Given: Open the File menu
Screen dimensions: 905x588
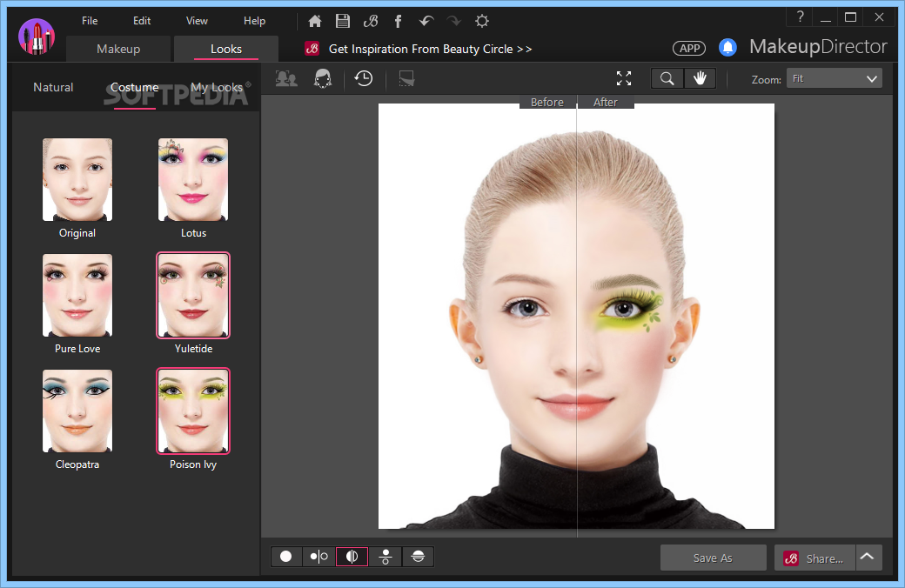Looking at the screenshot, I should coord(90,21).
